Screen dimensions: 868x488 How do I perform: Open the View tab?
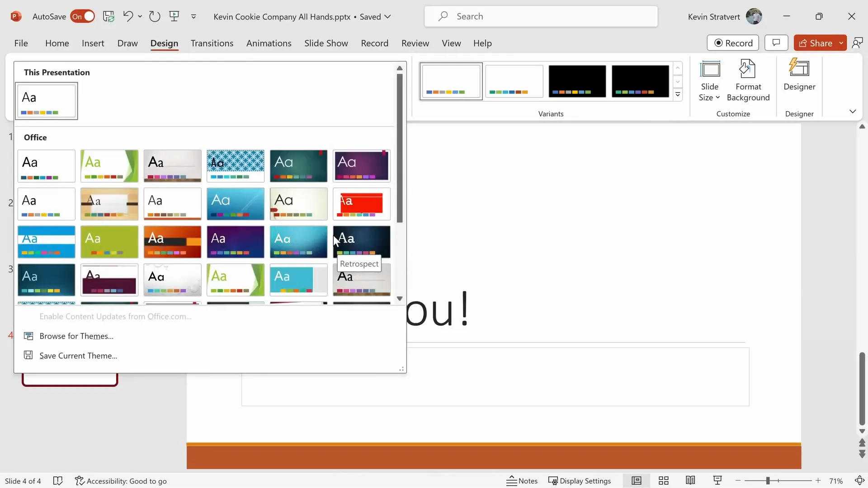pos(451,43)
